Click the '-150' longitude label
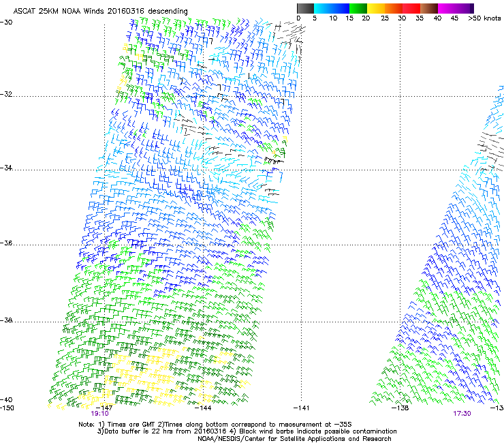Viewport: 504px width, 443px height. tap(7, 408)
